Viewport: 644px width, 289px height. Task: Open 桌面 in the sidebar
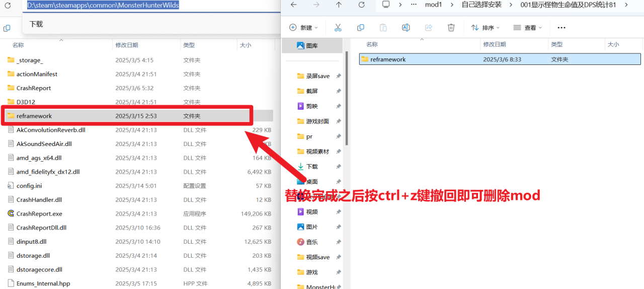point(312,182)
